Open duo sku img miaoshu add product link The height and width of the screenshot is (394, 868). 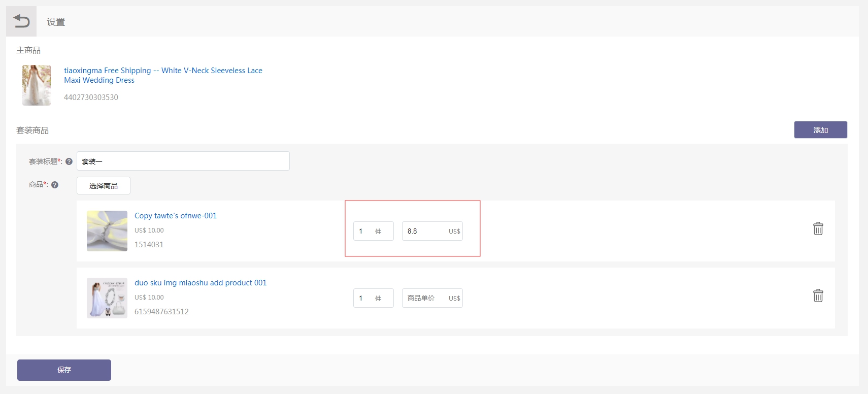coord(200,283)
